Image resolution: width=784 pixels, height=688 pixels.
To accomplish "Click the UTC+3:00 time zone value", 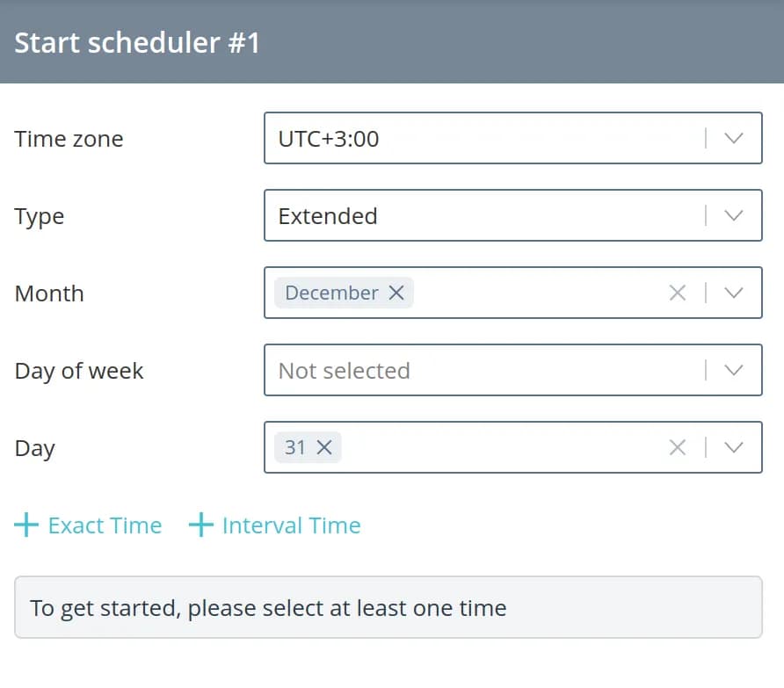I will [329, 138].
